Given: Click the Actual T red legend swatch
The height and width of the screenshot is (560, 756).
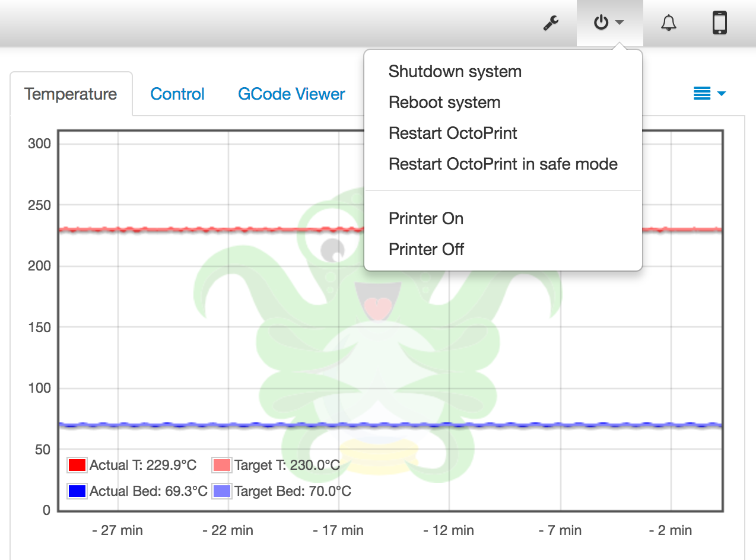Looking at the screenshot, I should [77, 465].
